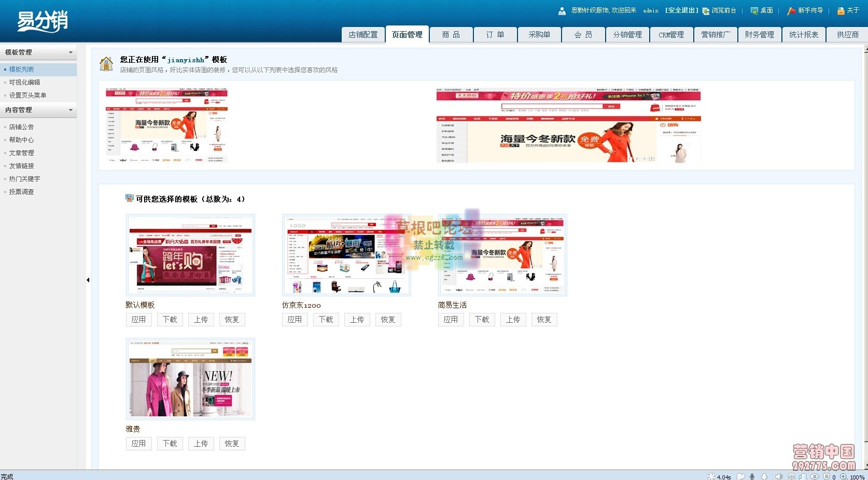Select the 可视化编辑 sidebar item
Viewport: 868px width, 480px height.
pos(24,82)
